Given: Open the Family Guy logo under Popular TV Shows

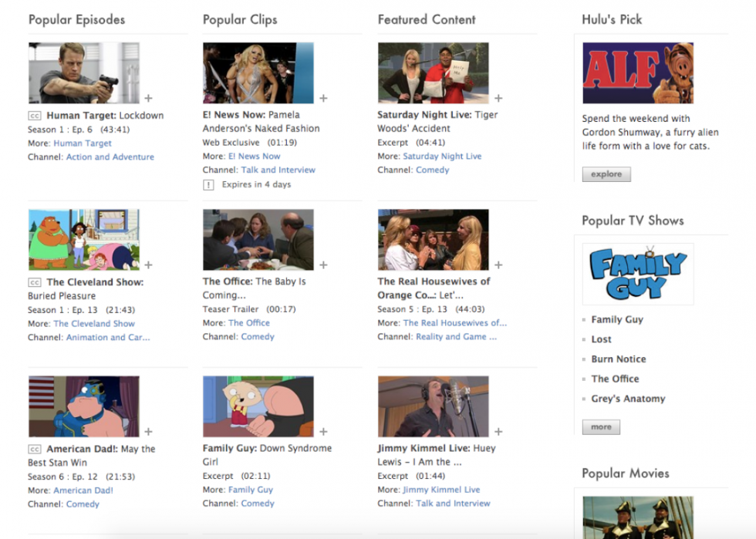Looking at the screenshot, I should click(638, 274).
